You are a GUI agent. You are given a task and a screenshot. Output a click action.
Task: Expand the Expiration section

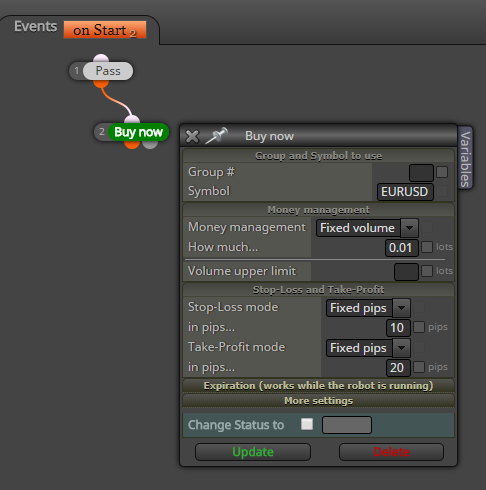[x=318, y=386]
